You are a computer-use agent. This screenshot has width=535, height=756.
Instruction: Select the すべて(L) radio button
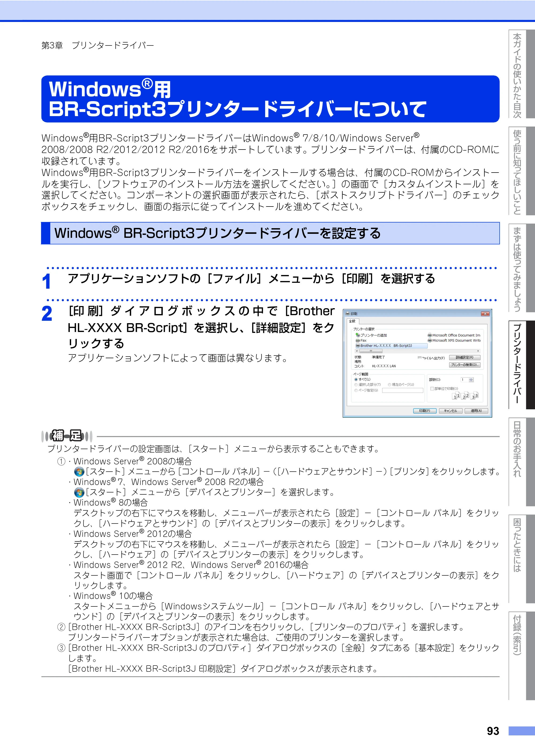pos(356,380)
